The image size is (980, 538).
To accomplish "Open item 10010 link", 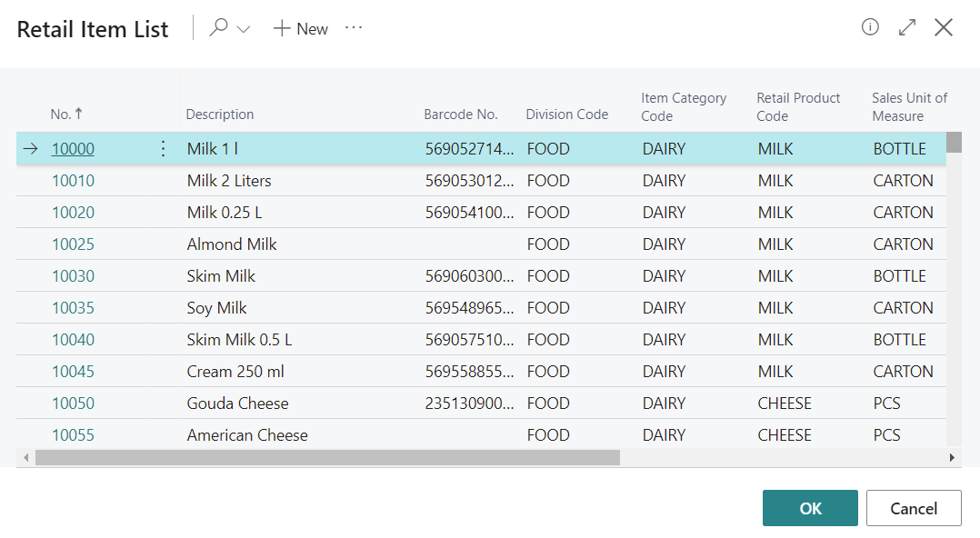I will pyautogui.click(x=73, y=181).
